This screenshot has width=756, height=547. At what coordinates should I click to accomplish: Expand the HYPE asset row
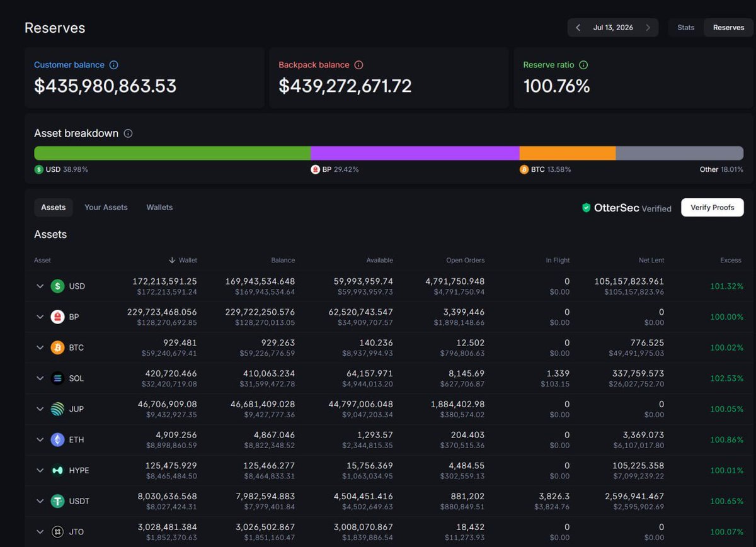[x=40, y=470]
